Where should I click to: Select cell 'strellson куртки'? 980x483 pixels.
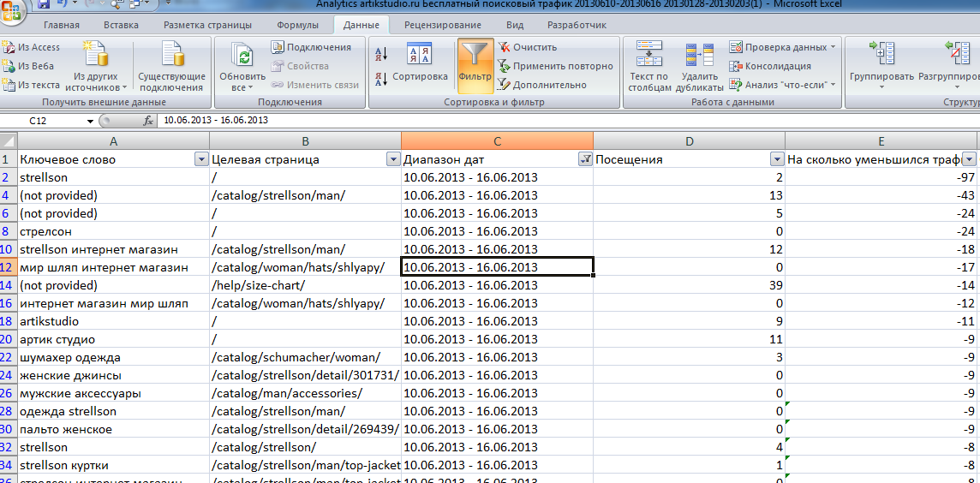tap(113, 466)
